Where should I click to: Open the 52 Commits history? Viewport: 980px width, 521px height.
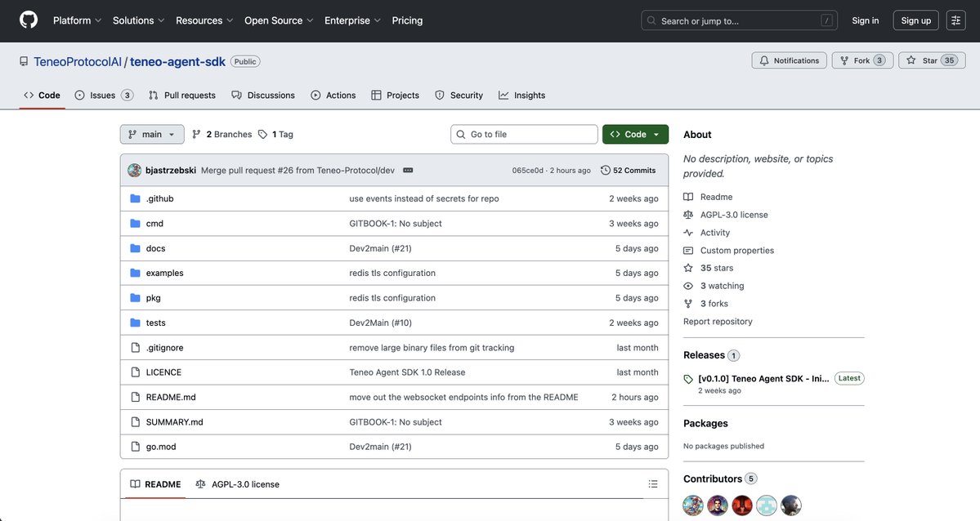[x=628, y=170]
